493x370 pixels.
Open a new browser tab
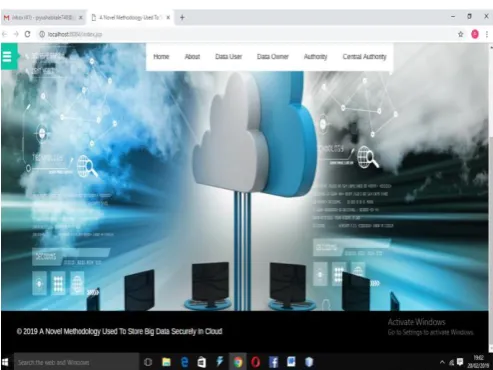click(182, 17)
